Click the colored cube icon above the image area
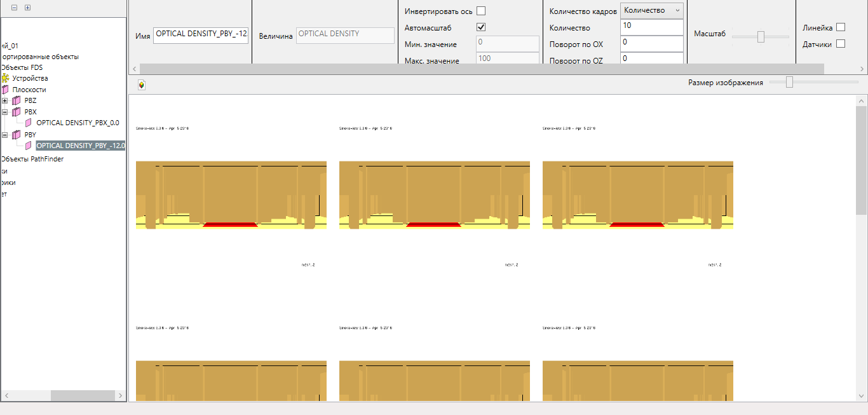Screen dimensions: 868x415 coord(141,85)
